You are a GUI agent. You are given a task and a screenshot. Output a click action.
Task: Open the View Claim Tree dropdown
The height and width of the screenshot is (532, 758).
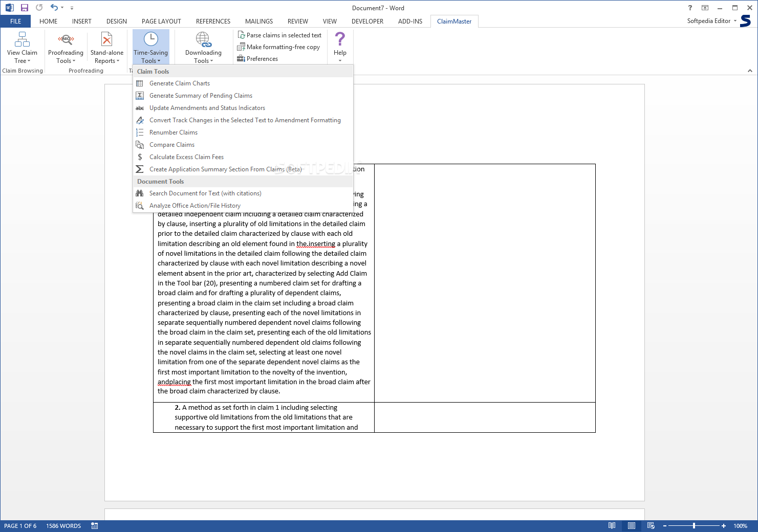pos(22,47)
